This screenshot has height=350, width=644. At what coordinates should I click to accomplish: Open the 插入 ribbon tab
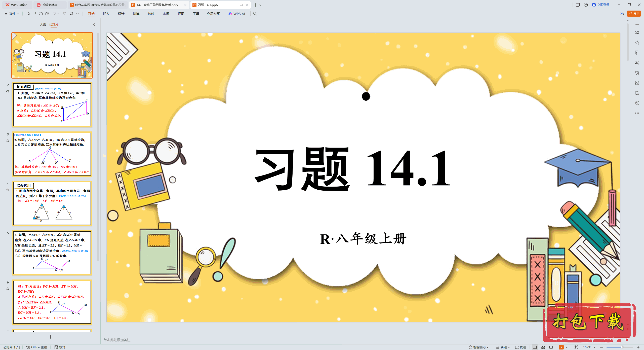click(x=106, y=14)
